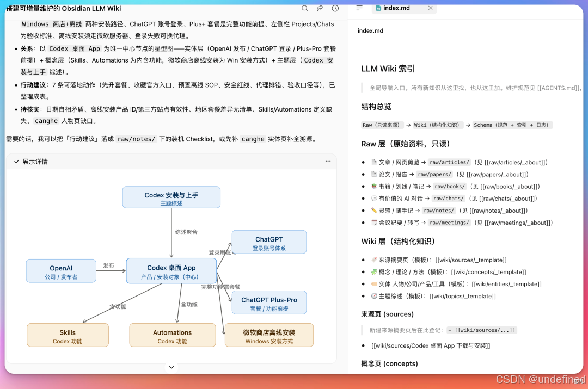The height and width of the screenshot is (389, 588).
Task: Click the LLM Wiki 索引 heading
Action: click(388, 69)
